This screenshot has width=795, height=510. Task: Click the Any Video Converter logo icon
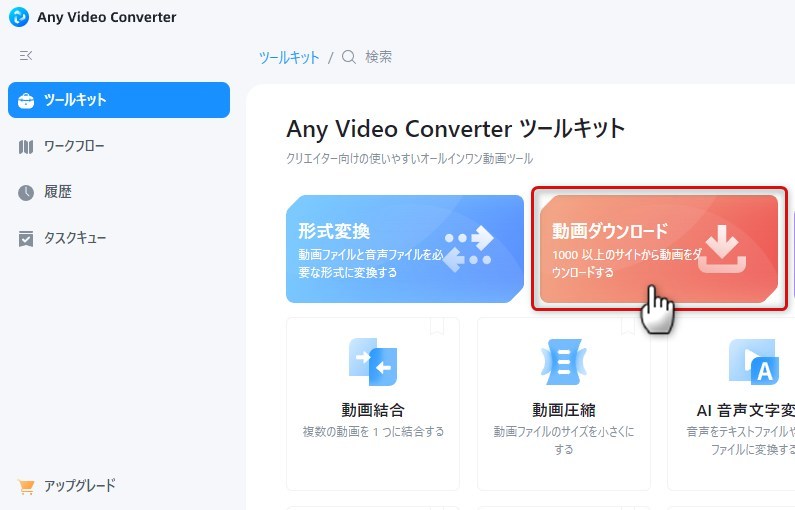pyautogui.click(x=19, y=17)
